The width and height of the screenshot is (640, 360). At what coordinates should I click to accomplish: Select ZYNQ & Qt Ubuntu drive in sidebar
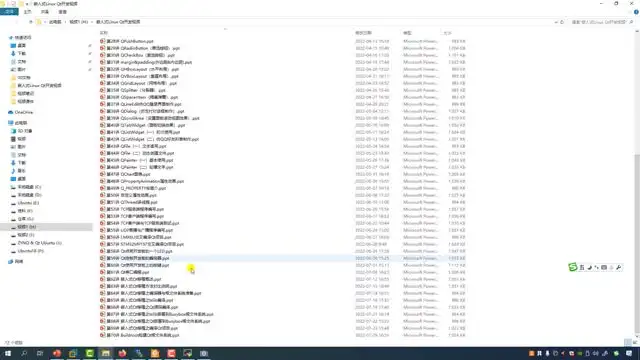(x=40, y=243)
